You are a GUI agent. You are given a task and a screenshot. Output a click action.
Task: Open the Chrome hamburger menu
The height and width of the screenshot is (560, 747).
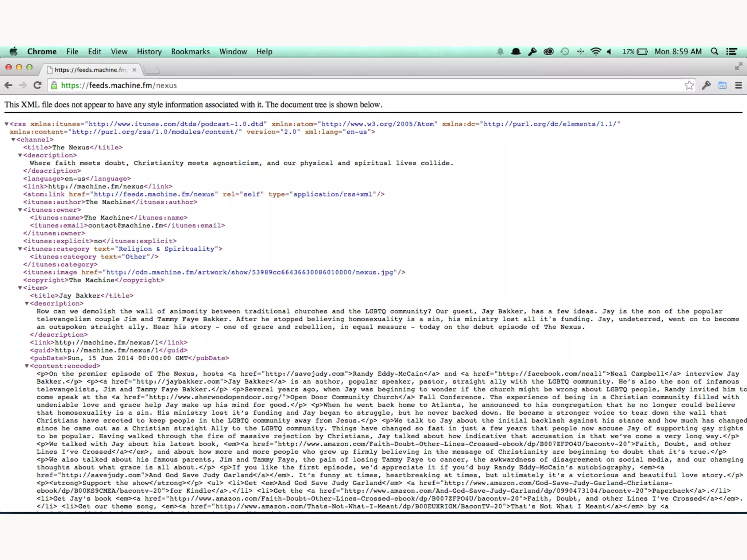tap(739, 85)
